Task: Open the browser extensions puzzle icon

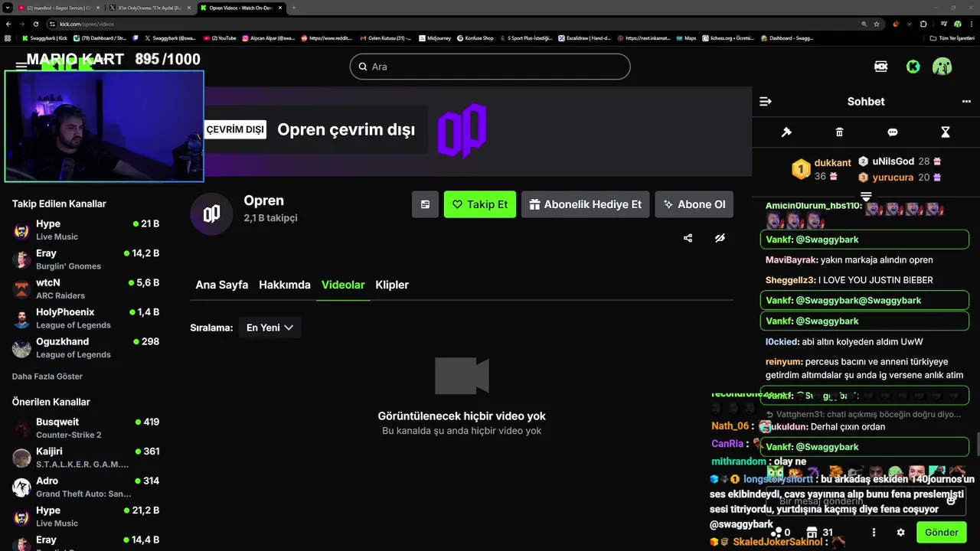Action: point(923,24)
